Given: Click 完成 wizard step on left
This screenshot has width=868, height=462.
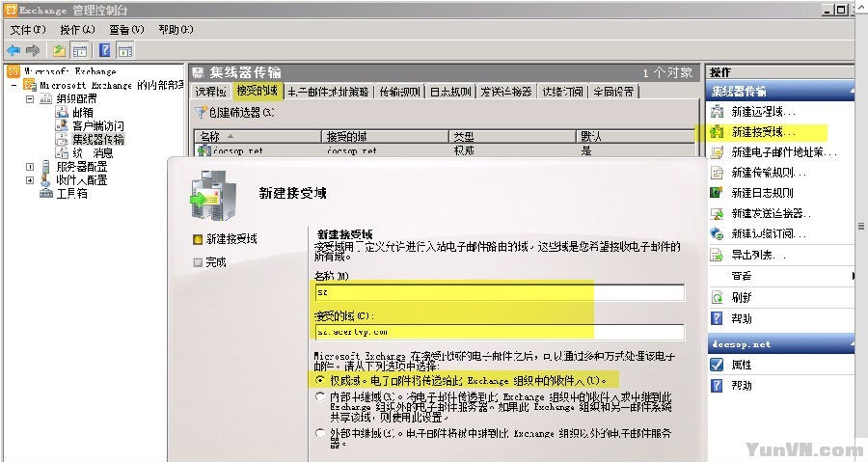Looking at the screenshot, I should (216, 261).
